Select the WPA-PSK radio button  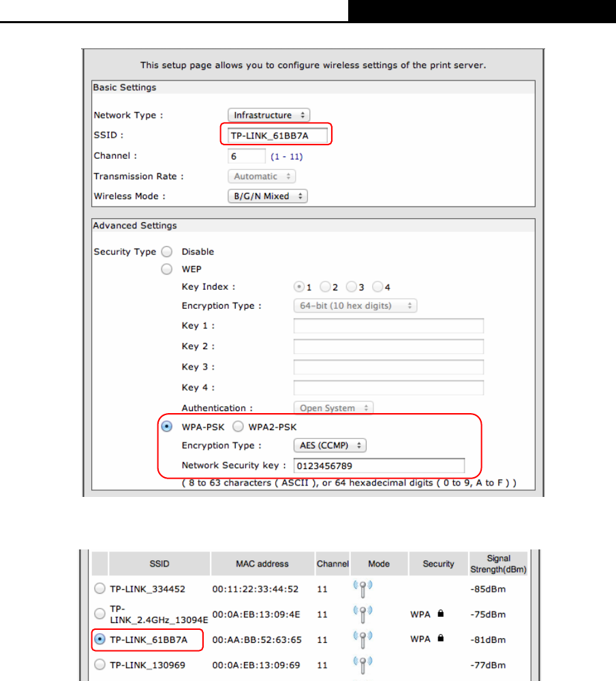167,427
